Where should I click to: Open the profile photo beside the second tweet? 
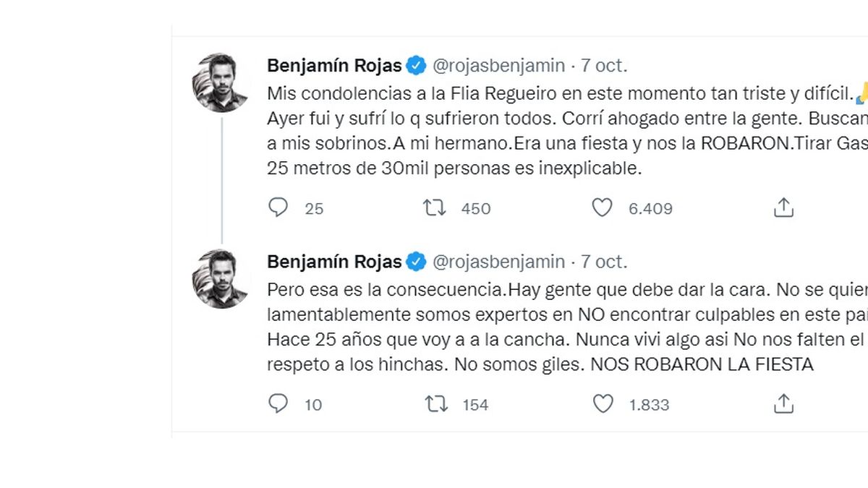(x=221, y=279)
